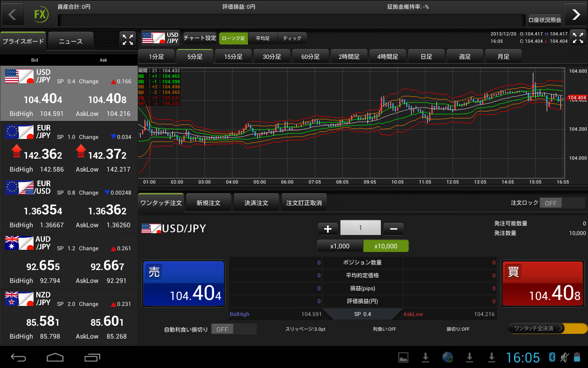Select 日足 daily timeframe tab

click(x=426, y=57)
